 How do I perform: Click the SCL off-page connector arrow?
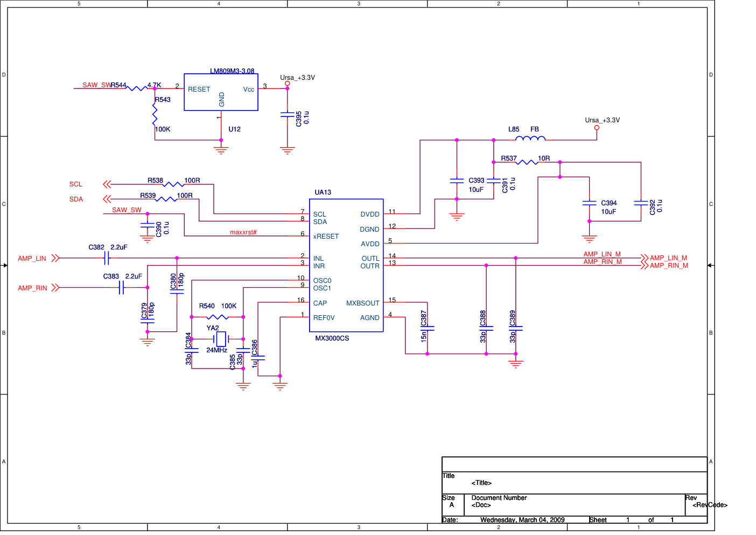pyautogui.click(x=107, y=184)
